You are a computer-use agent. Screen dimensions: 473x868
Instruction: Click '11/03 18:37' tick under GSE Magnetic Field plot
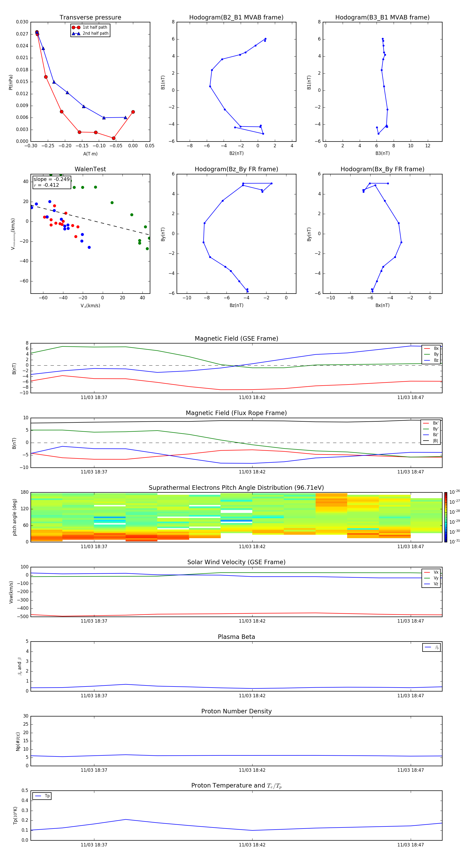tap(94, 398)
